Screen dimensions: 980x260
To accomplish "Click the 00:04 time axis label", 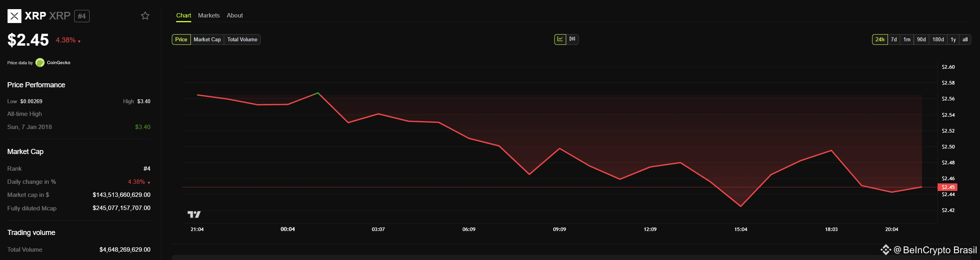I will pos(288,229).
